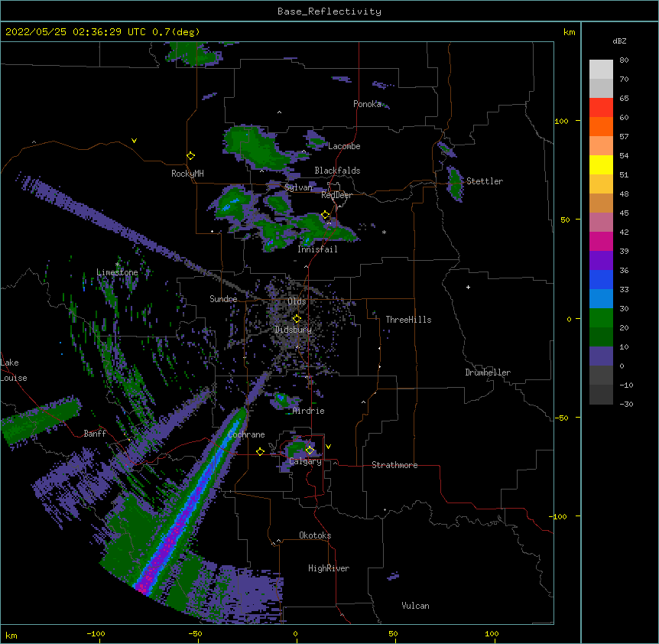Click the yellow diamond marker near RockyMH
Viewport: 659px width, 644px height.
(190, 155)
